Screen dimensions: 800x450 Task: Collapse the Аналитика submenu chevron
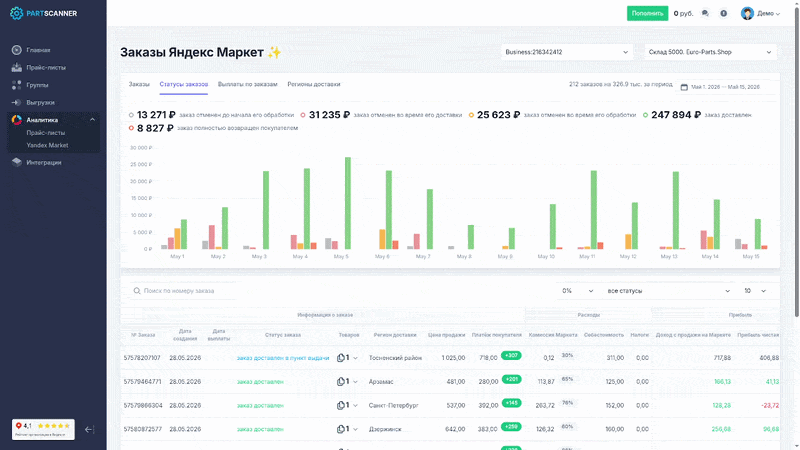click(x=92, y=120)
